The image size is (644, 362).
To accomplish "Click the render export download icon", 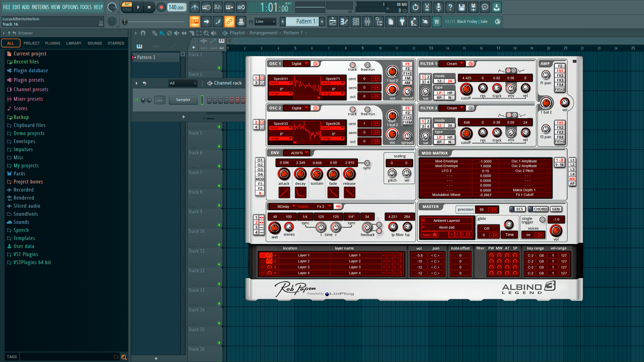I will pyautogui.click(x=496, y=7).
